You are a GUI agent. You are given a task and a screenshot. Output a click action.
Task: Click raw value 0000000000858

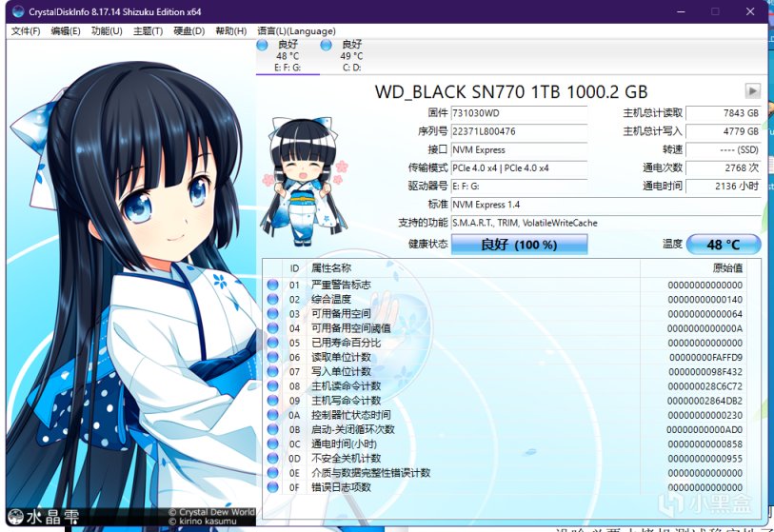705,443
